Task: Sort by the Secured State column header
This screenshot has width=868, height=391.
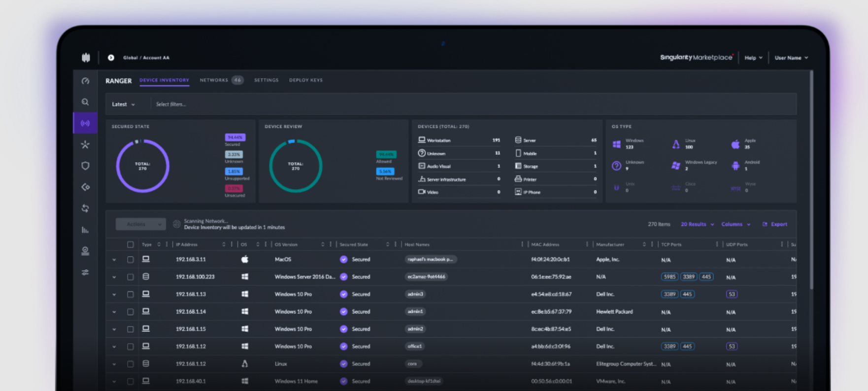Action: click(354, 245)
